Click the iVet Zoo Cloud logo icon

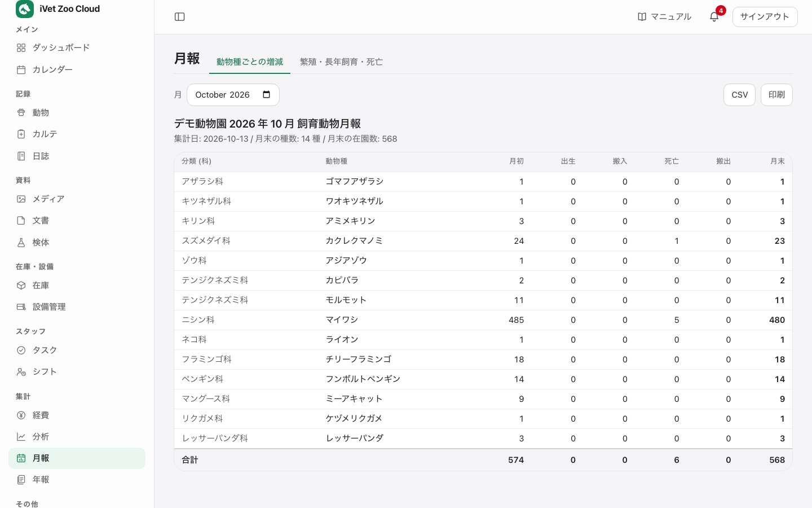tap(25, 9)
